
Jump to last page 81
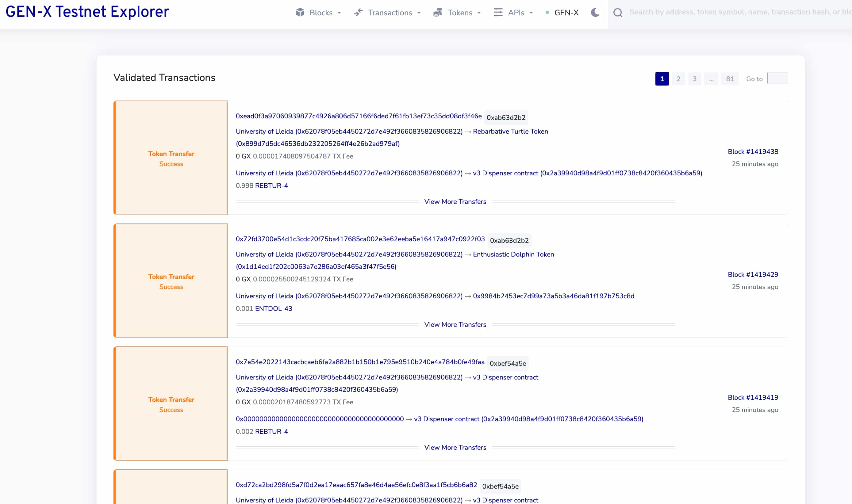click(730, 78)
